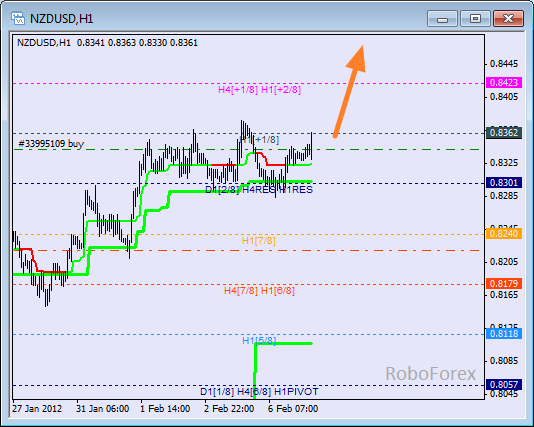Select the H4[7/8] H1[6/8] level label
This screenshot has height=427, width=534.
[x=259, y=291]
